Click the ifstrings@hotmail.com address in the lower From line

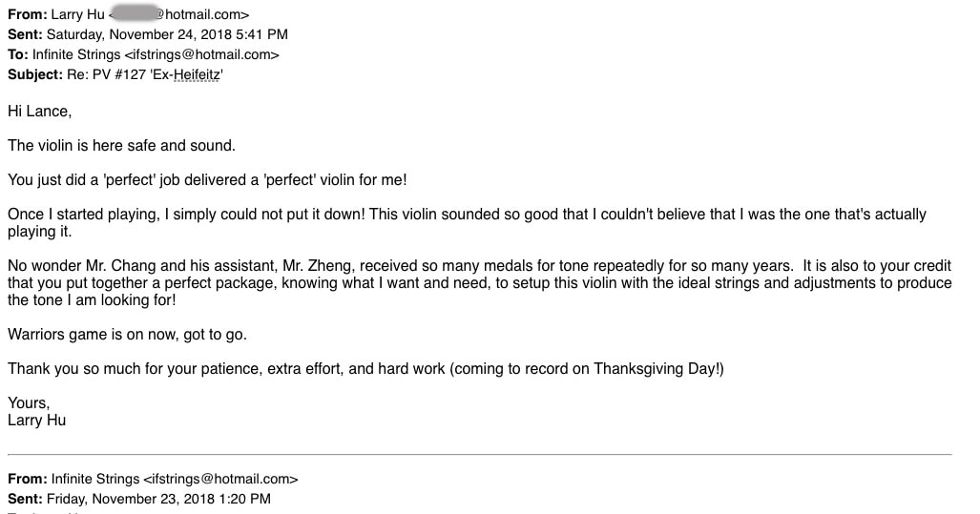coord(220,479)
